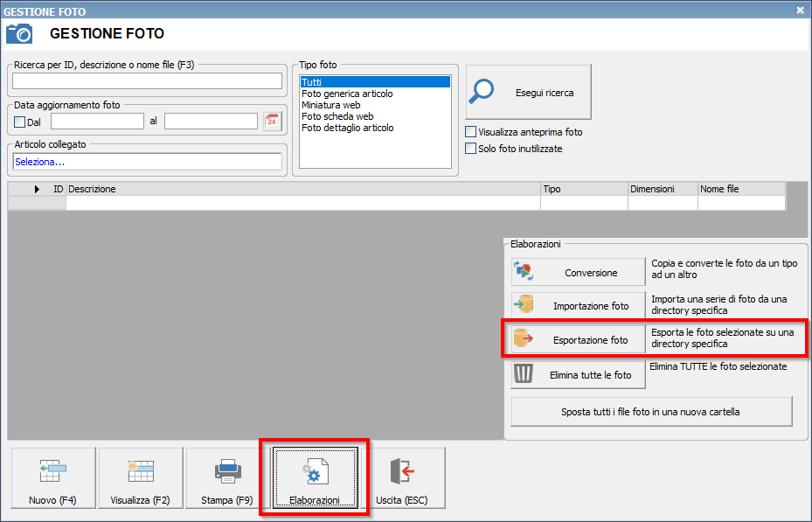Toggle Visualizza anteprima foto checkbox
The width and height of the screenshot is (812, 522).
[471, 132]
